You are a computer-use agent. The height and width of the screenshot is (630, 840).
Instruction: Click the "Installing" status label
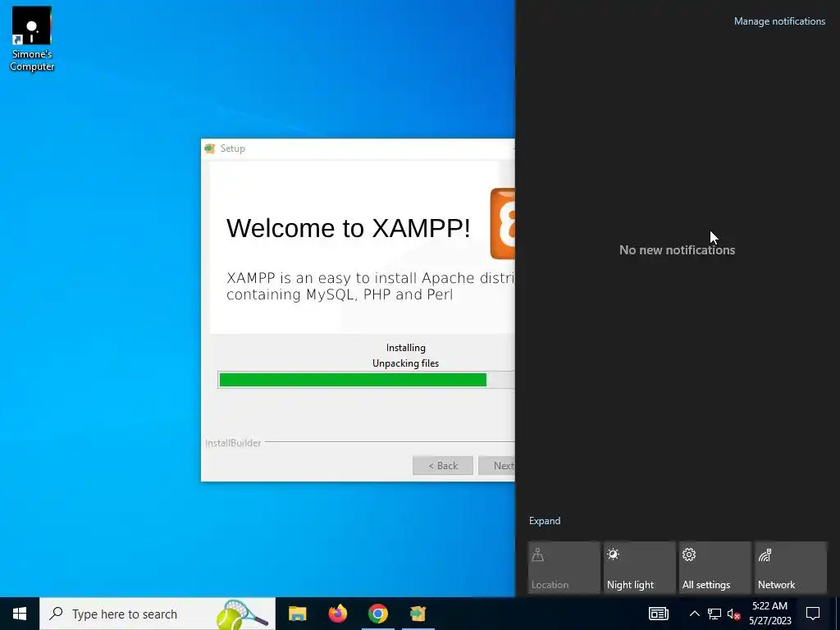(405, 348)
